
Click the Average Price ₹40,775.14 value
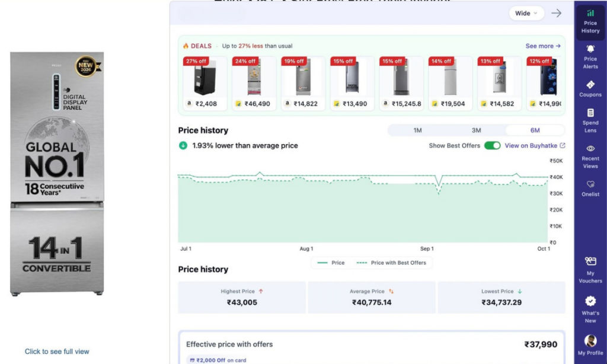tap(372, 302)
